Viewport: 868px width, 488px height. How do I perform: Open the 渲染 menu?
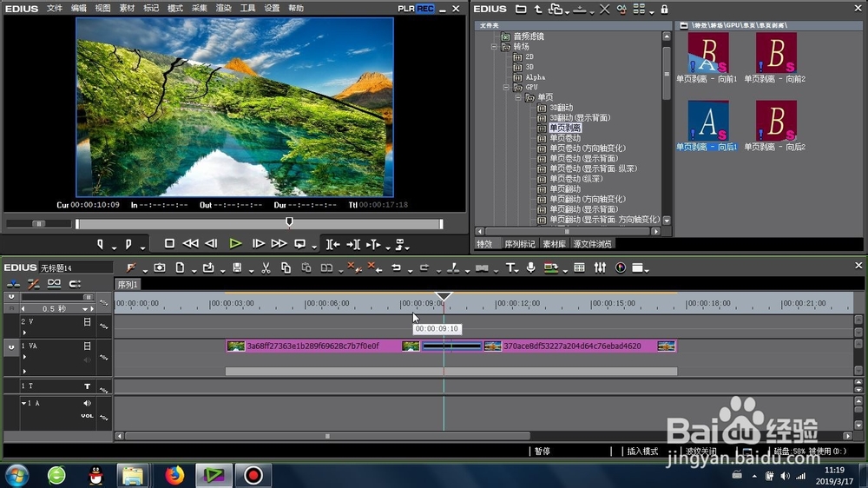tap(224, 9)
